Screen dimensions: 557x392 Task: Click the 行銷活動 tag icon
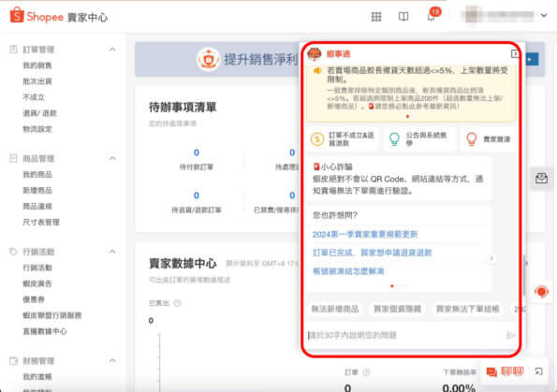13,252
